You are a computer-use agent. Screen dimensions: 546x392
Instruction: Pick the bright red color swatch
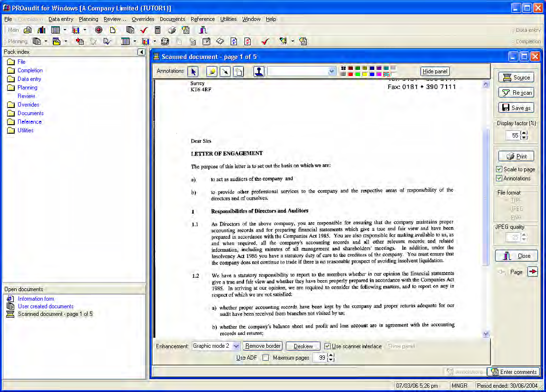coord(351,74)
